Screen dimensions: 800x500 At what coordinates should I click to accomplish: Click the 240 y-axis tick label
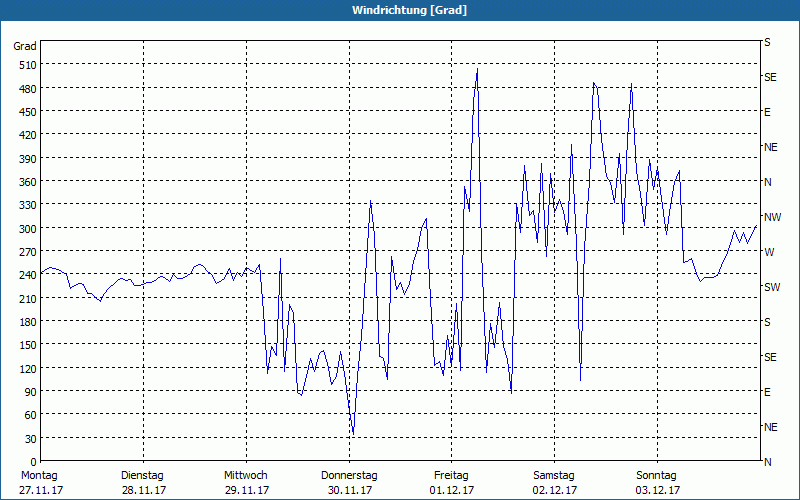click(x=28, y=276)
